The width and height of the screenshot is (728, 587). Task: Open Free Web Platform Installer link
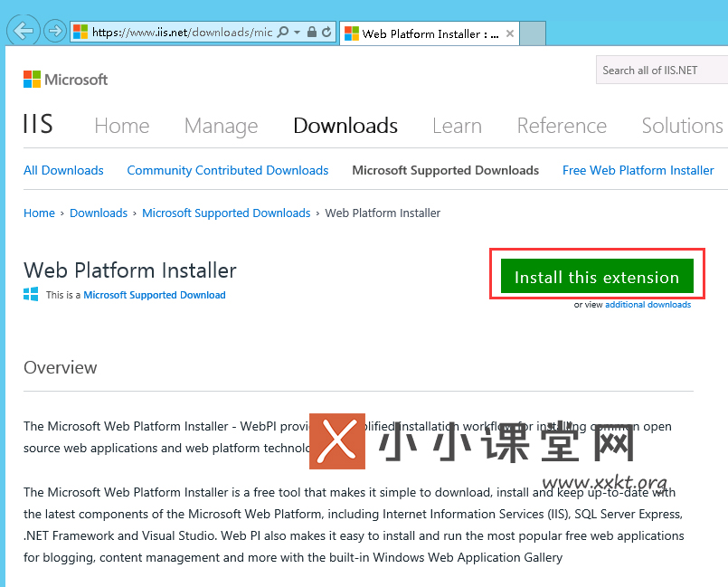(638, 170)
